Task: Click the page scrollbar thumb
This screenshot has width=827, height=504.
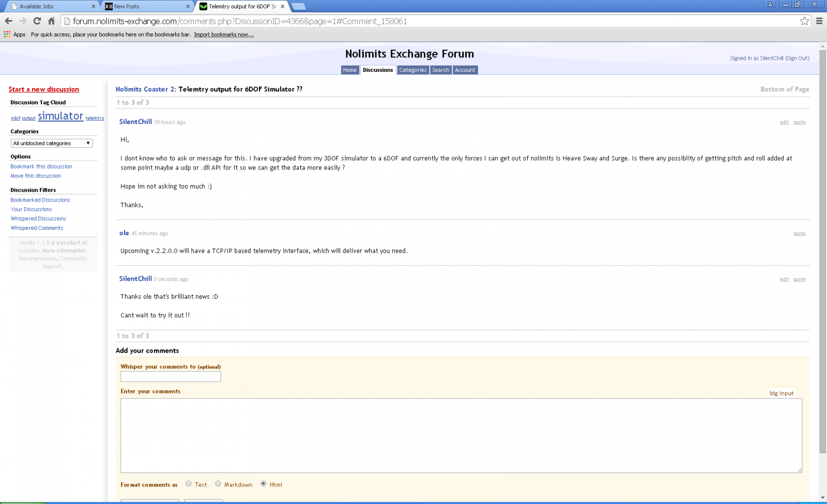Action: point(823,252)
